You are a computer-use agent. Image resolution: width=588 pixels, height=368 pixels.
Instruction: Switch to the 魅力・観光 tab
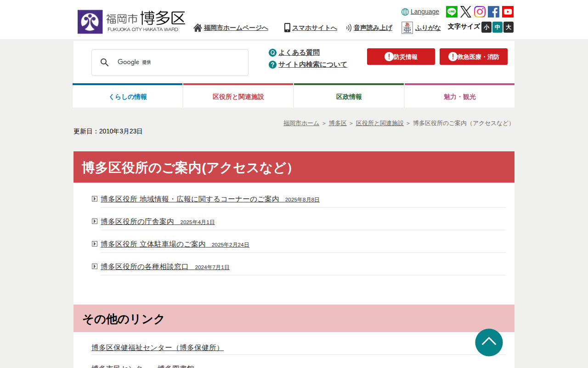(x=459, y=97)
